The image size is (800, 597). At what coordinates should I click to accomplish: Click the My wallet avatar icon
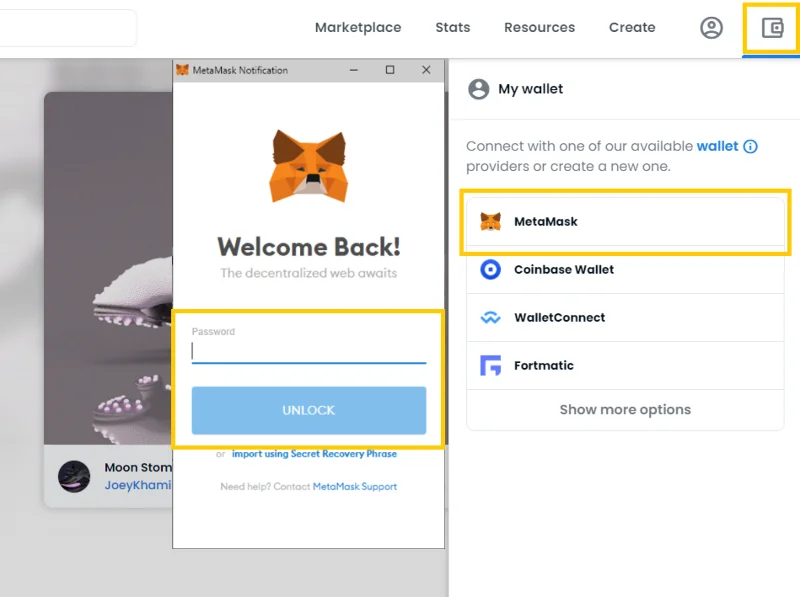(478, 89)
